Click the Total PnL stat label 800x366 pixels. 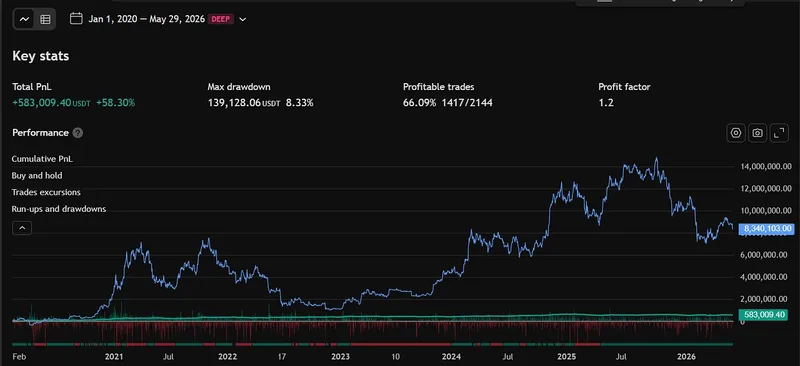click(32, 87)
